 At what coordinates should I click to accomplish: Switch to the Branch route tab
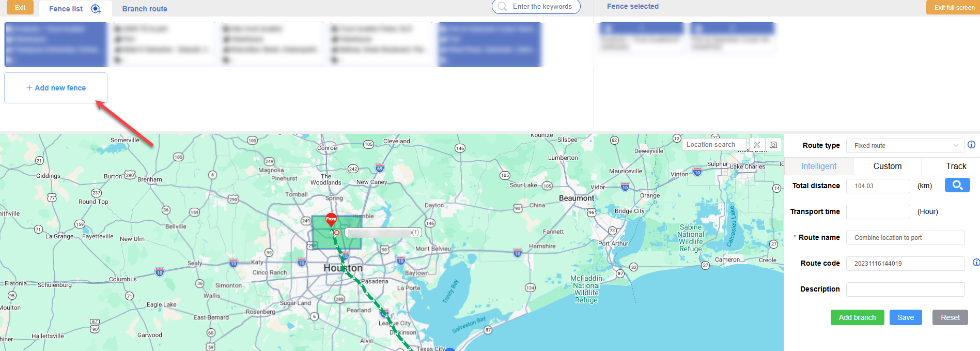pyautogui.click(x=145, y=9)
